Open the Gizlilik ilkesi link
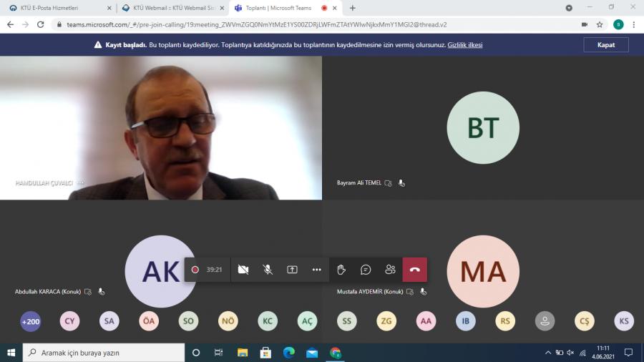The image size is (644, 362). pyautogui.click(x=465, y=44)
